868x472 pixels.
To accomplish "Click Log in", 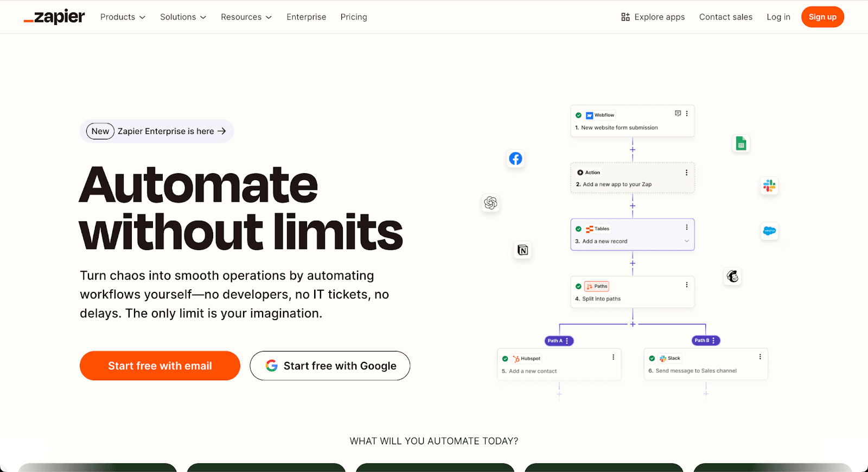I will (778, 17).
